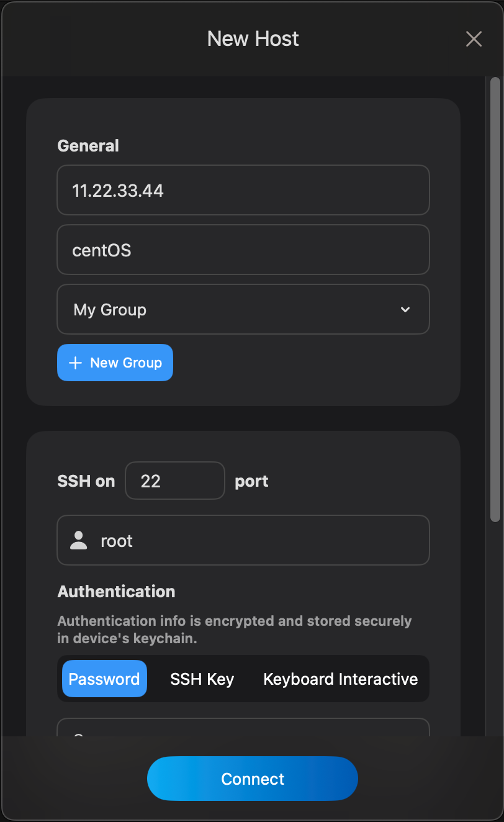Click the 11.22.33.44 address field
Screen dimensions: 504x822
(243, 190)
